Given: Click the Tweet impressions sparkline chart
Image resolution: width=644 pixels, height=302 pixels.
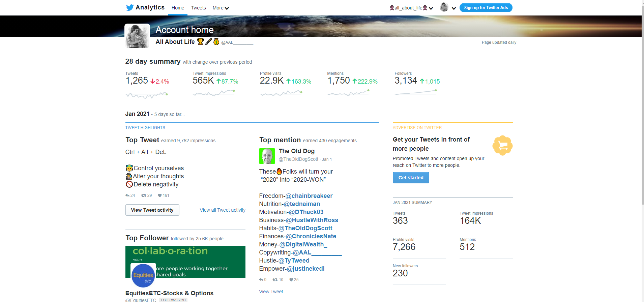Looking at the screenshot, I should (x=214, y=93).
